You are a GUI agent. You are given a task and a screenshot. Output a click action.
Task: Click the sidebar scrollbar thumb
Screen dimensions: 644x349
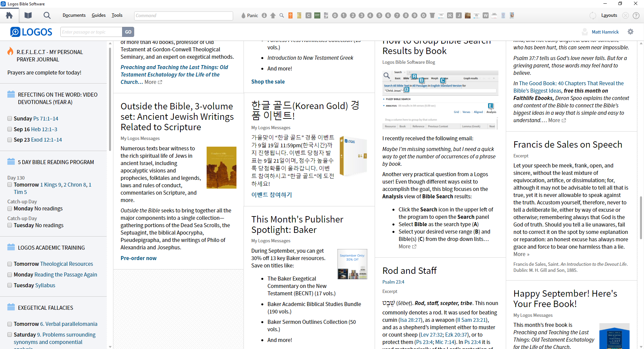pyautogui.click(x=110, y=99)
